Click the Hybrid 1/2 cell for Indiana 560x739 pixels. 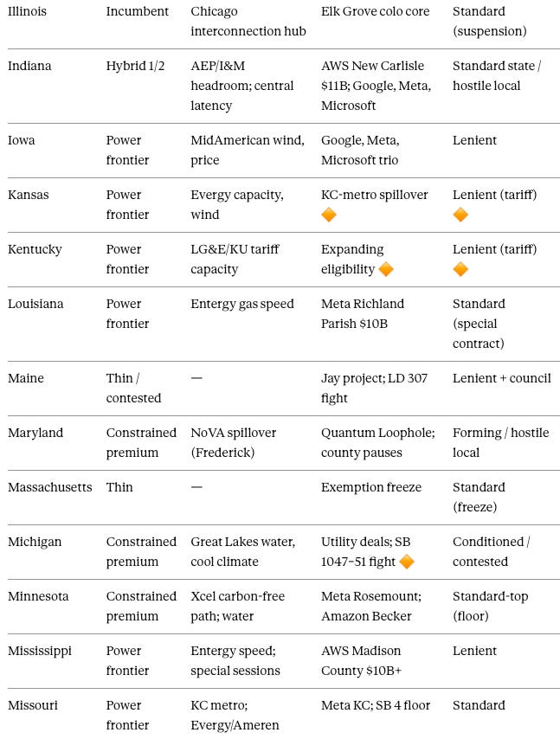pos(135,66)
